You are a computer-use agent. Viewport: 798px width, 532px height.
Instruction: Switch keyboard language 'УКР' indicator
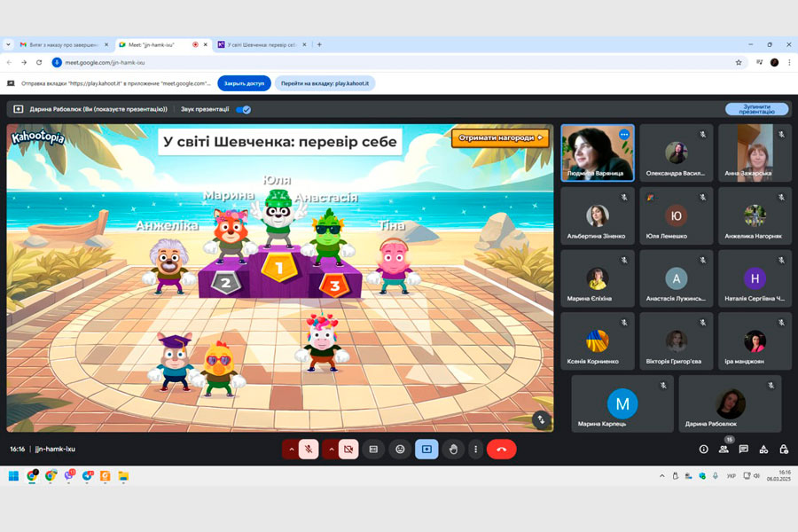click(731, 476)
